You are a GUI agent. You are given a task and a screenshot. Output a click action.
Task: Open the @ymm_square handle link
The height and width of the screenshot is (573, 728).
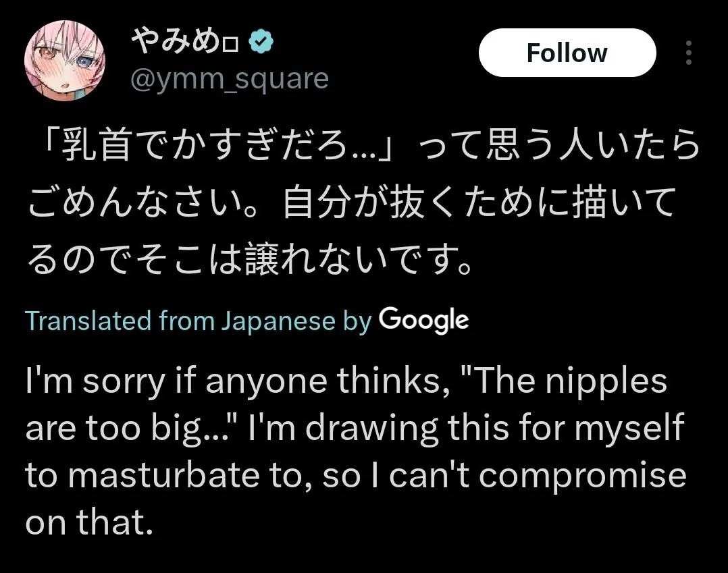[229, 80]
